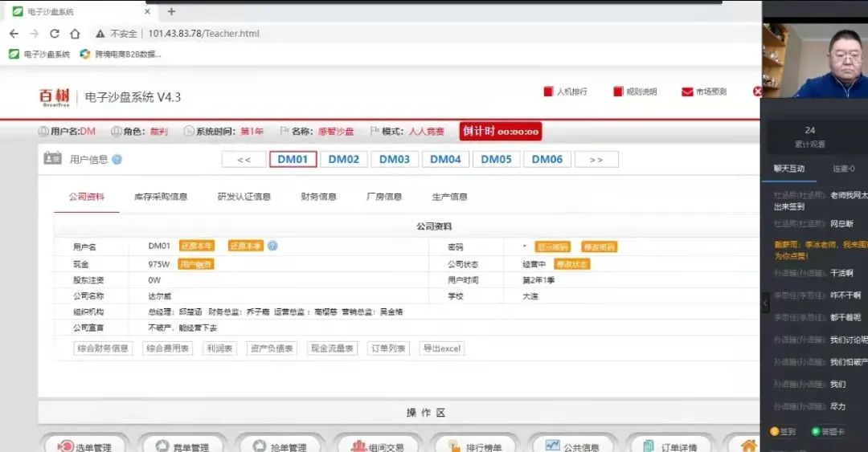Click the help icon beside 用户信息
Image resolution: width=868 pixels, height=452 pixels.
tap(117, 160)
